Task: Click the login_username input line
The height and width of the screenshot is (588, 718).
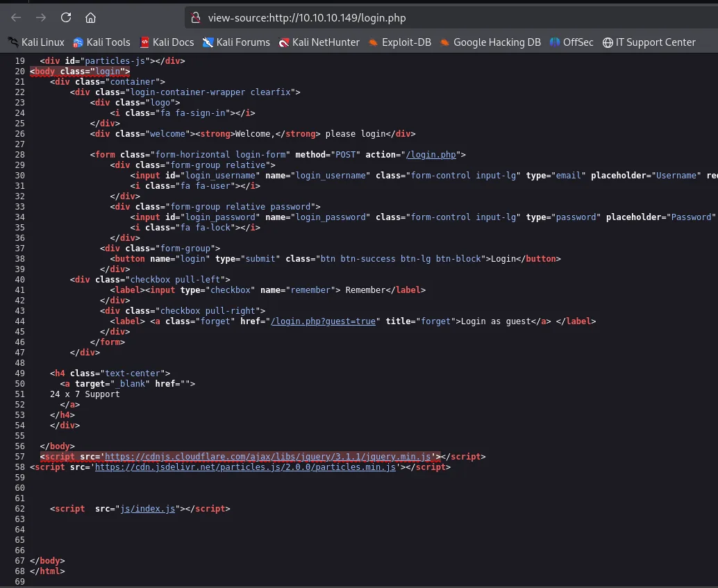Action: pyautogui.click(x=424, y=176)
